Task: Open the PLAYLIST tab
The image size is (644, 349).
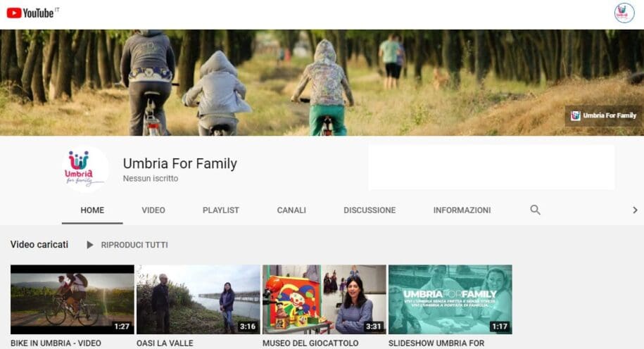Action: coord(220,210)
